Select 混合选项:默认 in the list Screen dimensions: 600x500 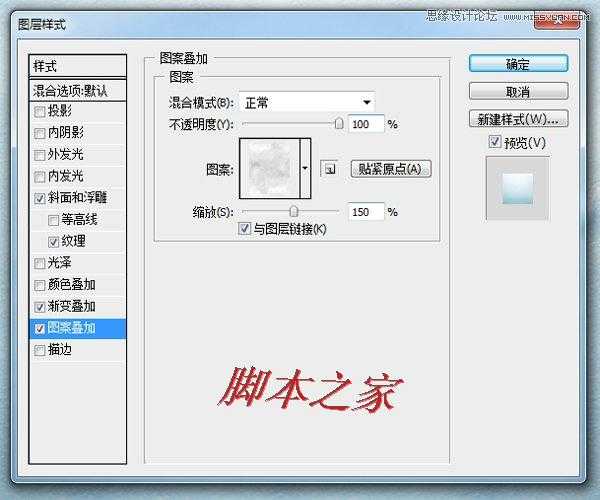[77, 91]
